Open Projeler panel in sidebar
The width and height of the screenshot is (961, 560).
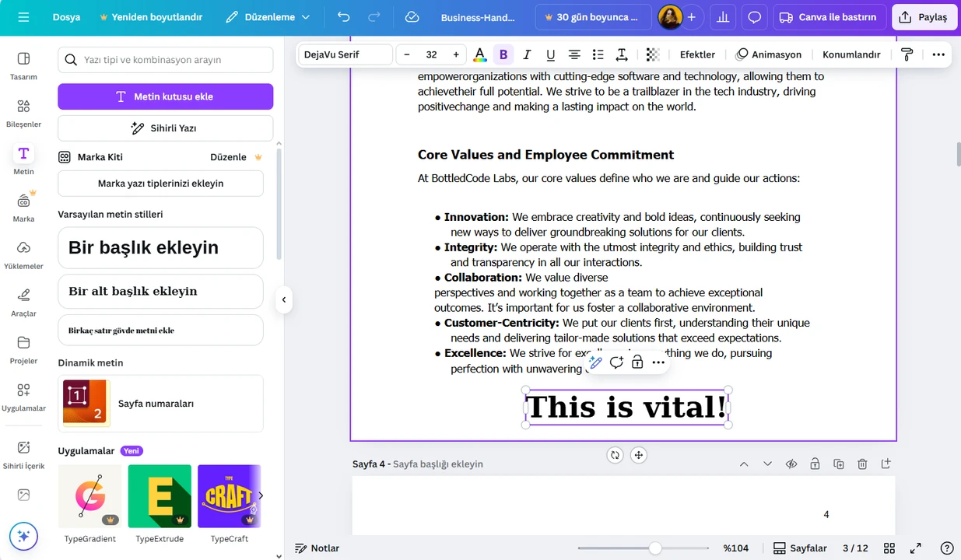(23, 349)
